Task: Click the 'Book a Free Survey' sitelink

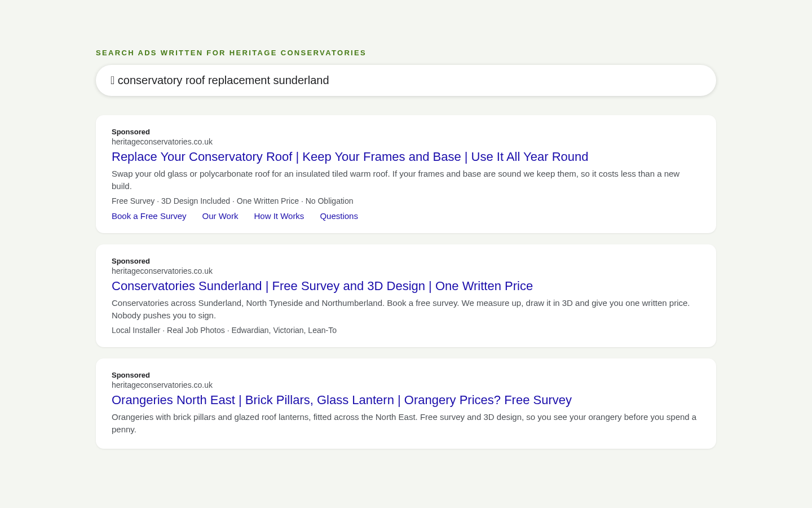Action: click(x=149, y=216)
